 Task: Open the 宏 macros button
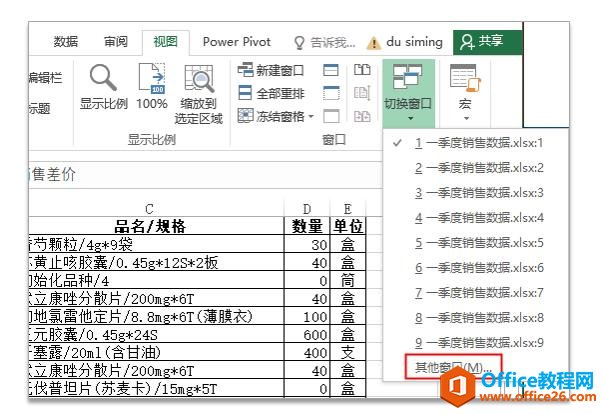[x=464, y=85]
